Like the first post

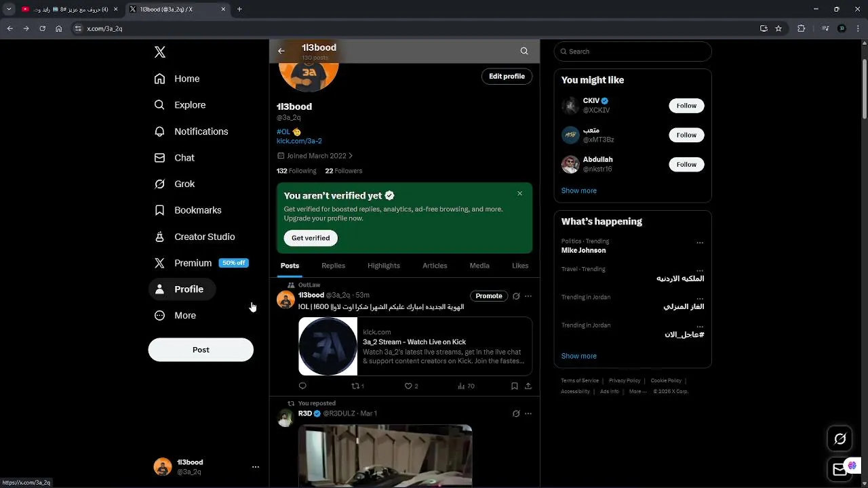411,386
